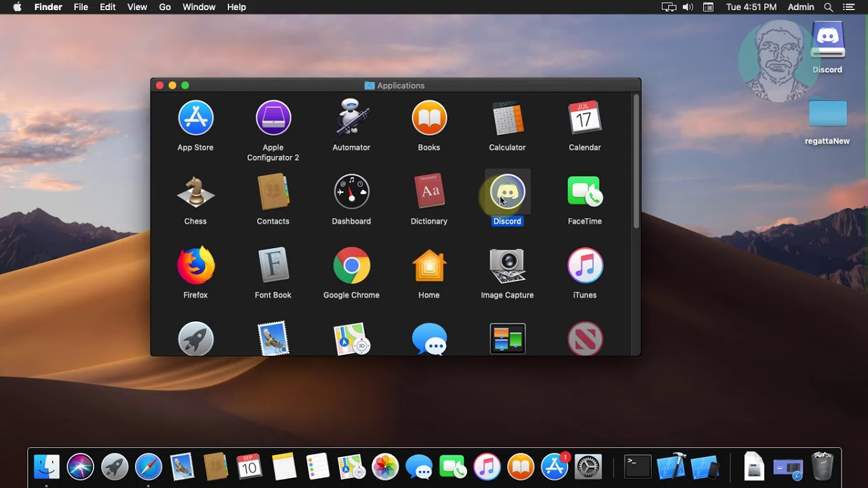Open the document icon in Dock
The image size is (868, 488).
pyautogui.click(x=754, y=466)
